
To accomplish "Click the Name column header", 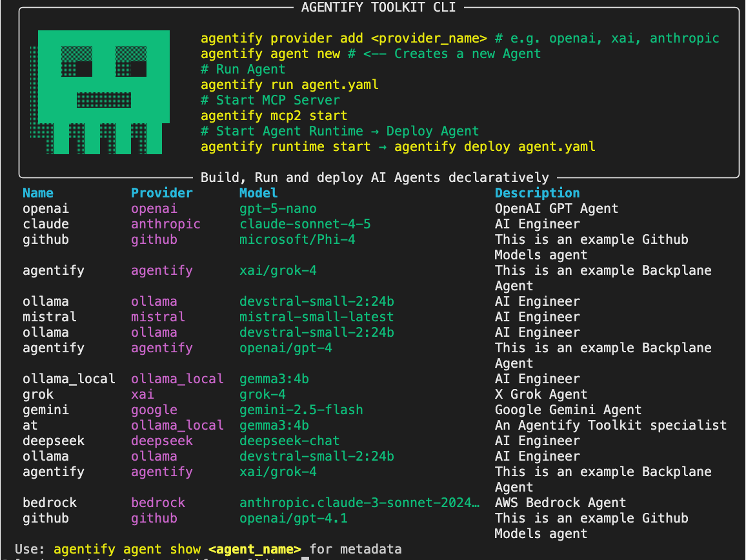I will click(38, 193).
